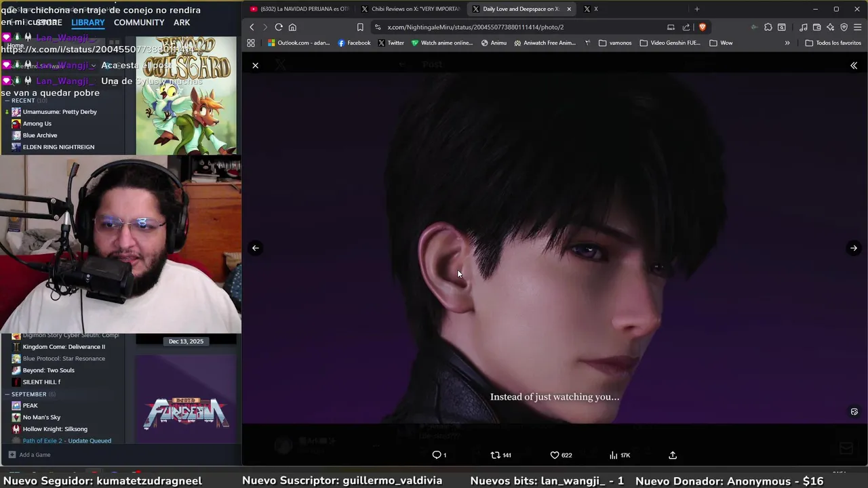Screen dimensions: 868x488
Task: Click the image search icon beside photo
Action: [854, 411]
